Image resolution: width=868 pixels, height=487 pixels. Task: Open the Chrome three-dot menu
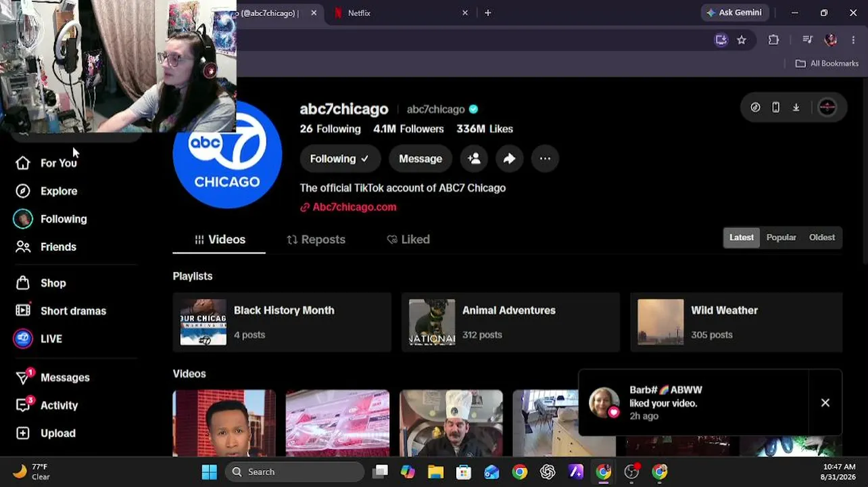click(853, 40)
